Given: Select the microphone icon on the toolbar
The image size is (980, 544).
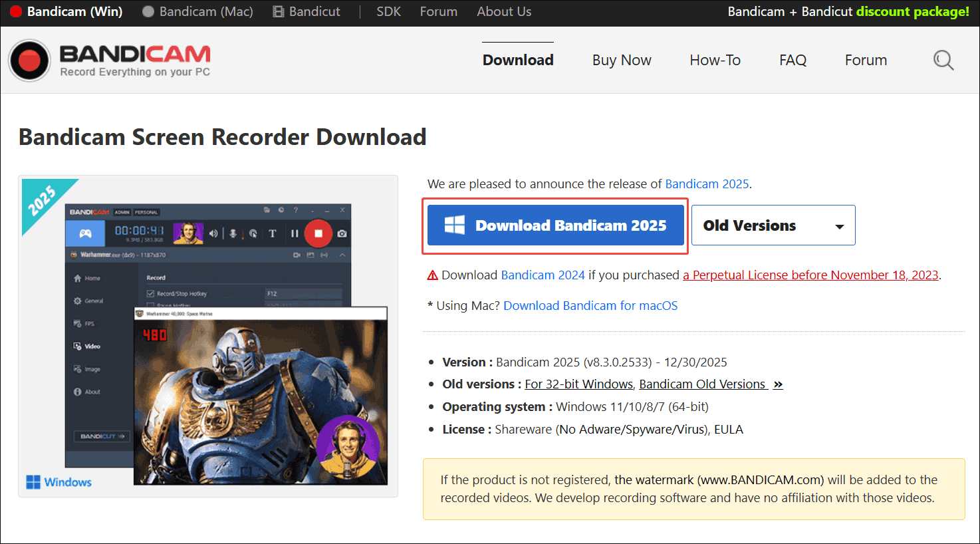Looking at the screenshot, I should 233,233.
